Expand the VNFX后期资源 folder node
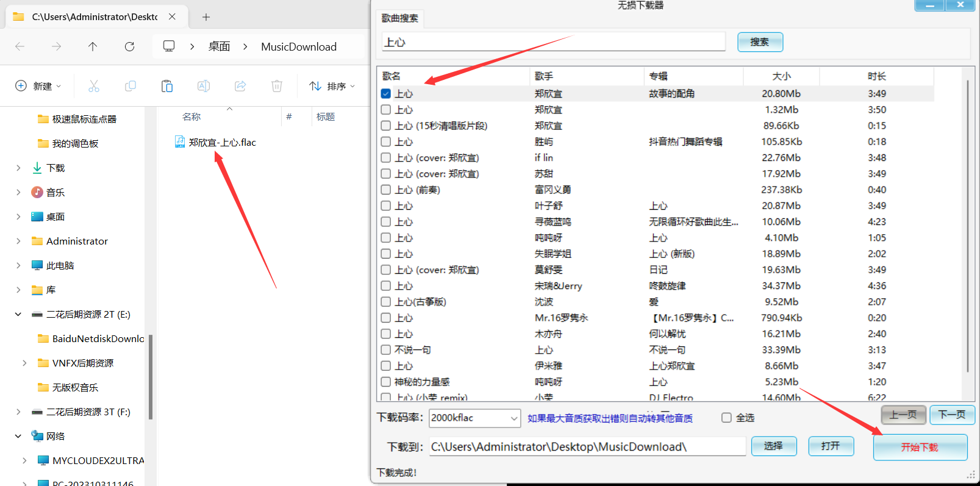This screenshot has width=980, height=486. (24, 363)
